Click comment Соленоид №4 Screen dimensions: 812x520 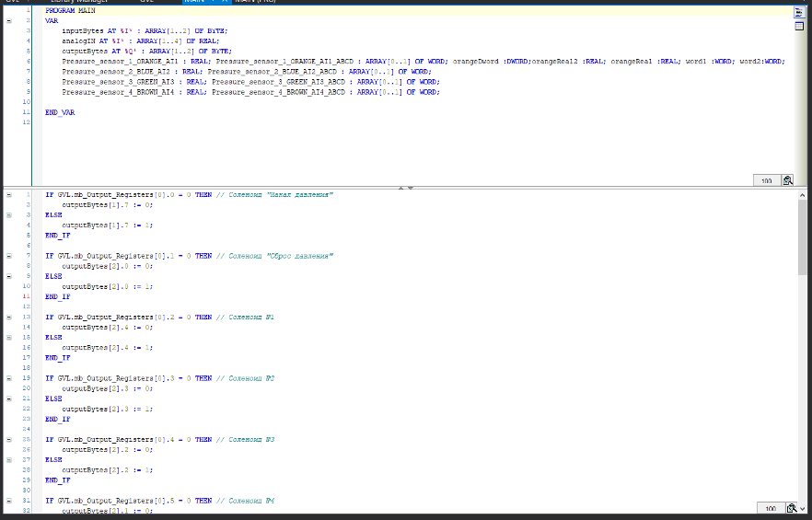[x=245, y=501]
